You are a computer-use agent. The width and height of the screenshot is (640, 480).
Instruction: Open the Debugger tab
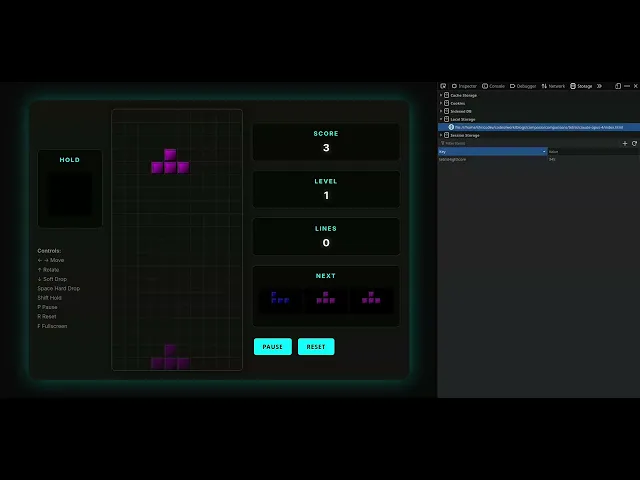coord(523,86)
